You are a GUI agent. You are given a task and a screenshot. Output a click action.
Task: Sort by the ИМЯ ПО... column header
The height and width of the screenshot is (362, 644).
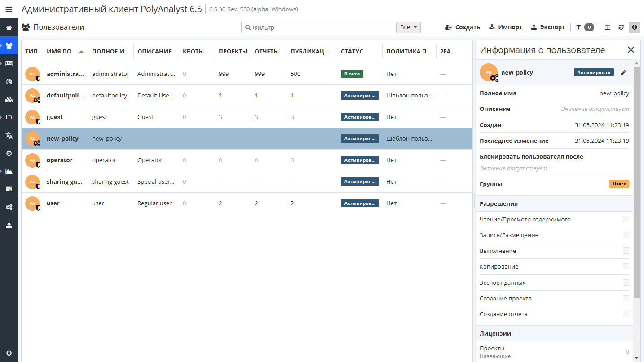(66, 51)
